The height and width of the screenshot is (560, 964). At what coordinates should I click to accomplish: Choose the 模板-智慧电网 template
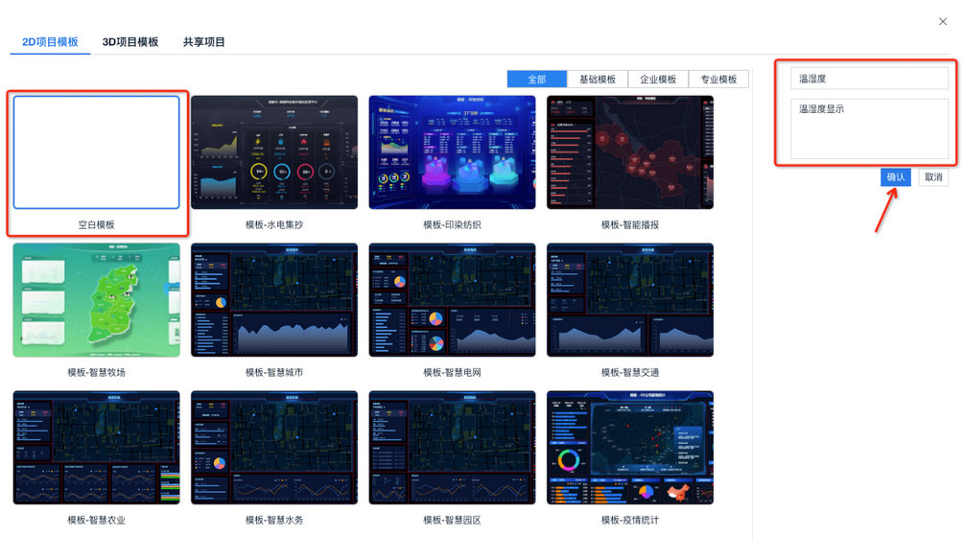451,300
